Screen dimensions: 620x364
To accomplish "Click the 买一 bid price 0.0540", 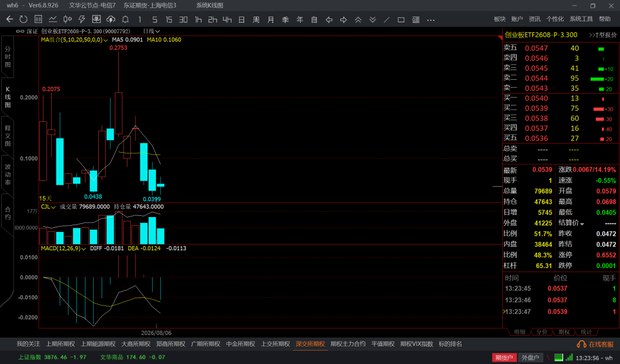I will click(536, 98).
